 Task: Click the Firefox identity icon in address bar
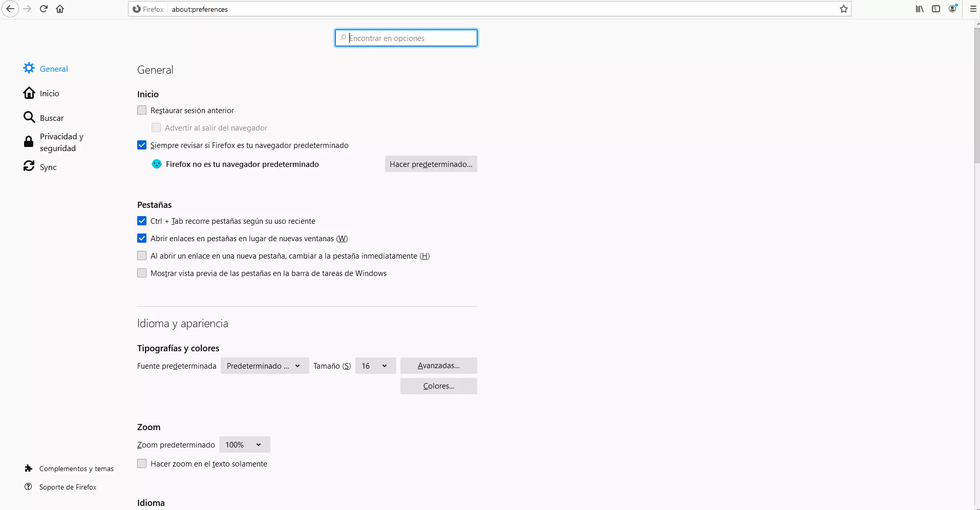point(137,9)
